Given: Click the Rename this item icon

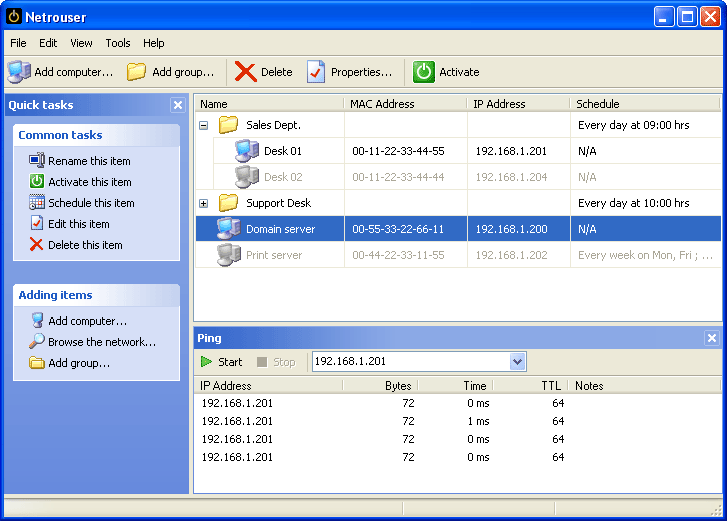Looking at the screenshot, I should 37,160.
